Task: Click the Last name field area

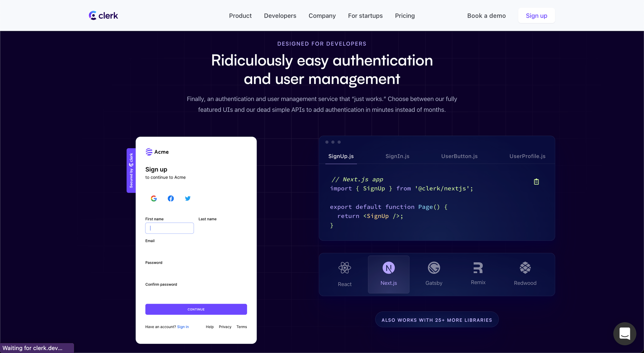Action: point(223,228)
